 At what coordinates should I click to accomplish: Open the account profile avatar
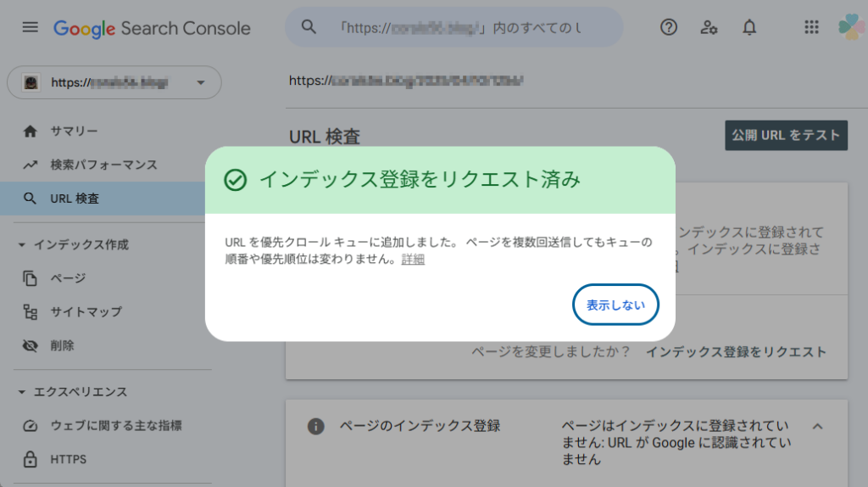[851, 27]
